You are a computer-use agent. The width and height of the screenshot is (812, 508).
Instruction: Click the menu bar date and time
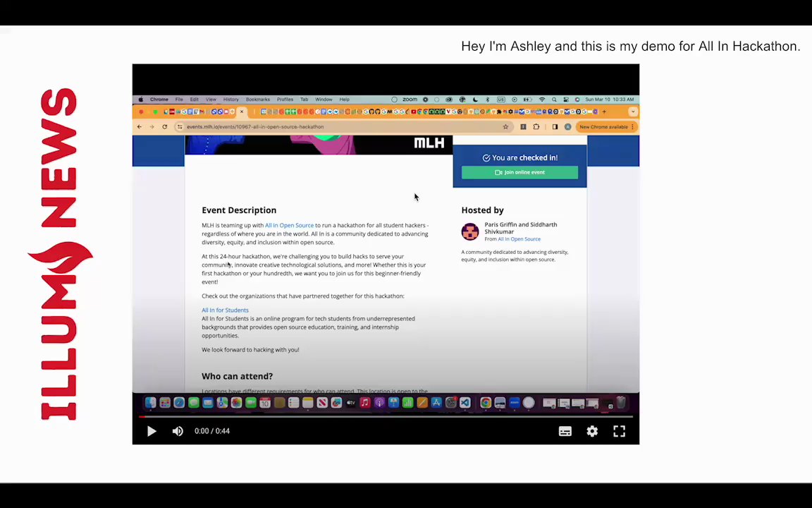click(610, 99)
